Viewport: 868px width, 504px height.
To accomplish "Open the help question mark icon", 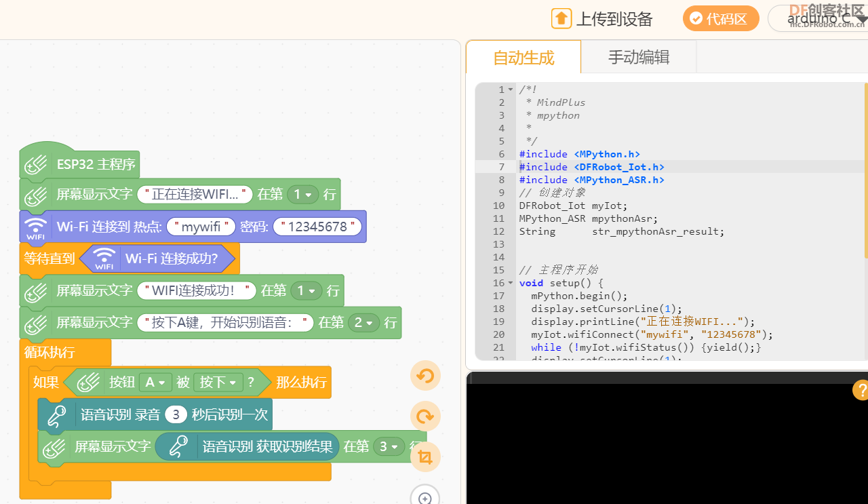I will tap(861, 391).
